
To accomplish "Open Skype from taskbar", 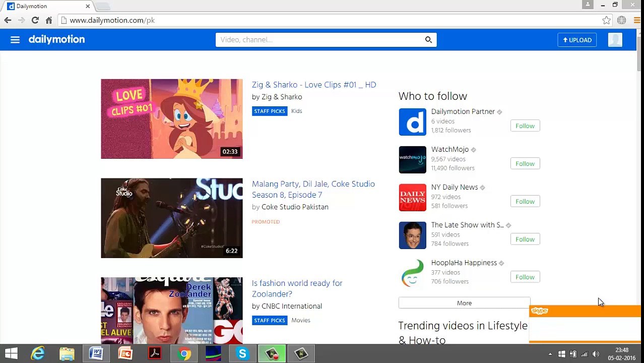I will click(242, 353).
